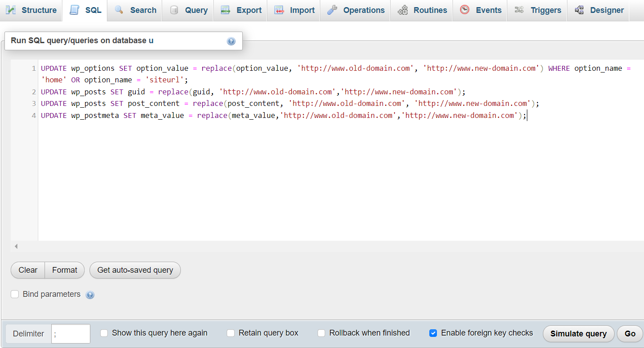Click the Search magnifier icon
Screen dimensions: 644x348
pos(119,10)
